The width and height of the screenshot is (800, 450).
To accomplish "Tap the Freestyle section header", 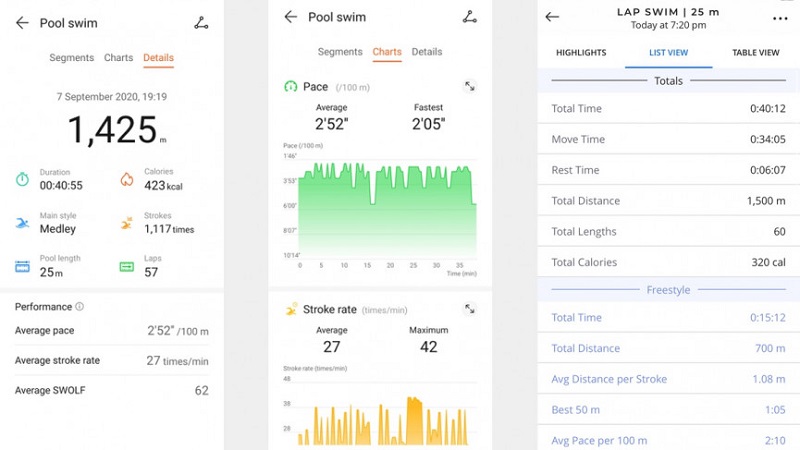I will tap(668, 290).
